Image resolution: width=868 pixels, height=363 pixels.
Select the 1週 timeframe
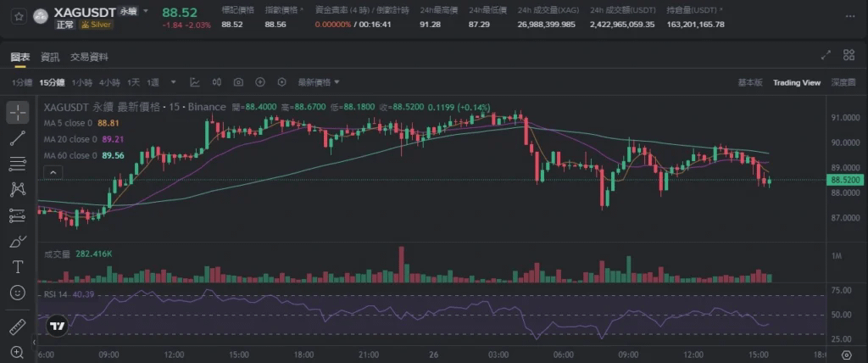[153, 82]
